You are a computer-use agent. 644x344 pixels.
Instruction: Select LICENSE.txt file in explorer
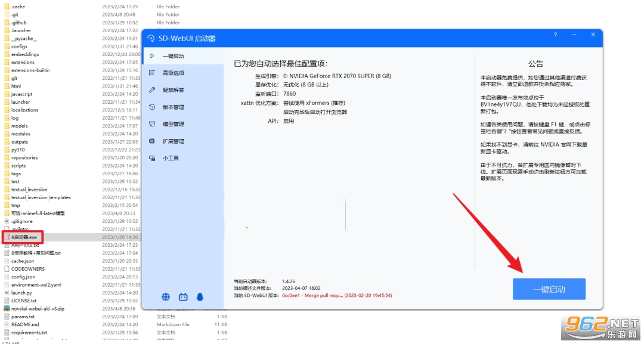(24, 300)
